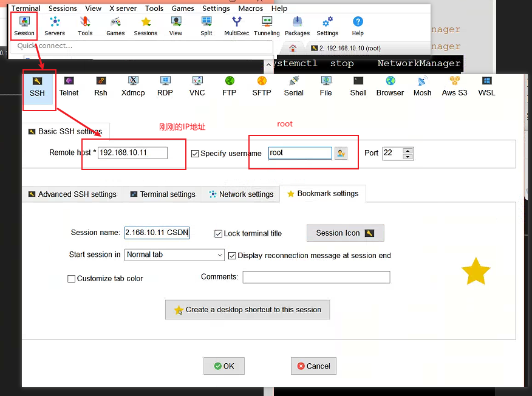Screen dimensions: 532x396
Task: Select the Aws S3 session type
Action: (455, 87)
